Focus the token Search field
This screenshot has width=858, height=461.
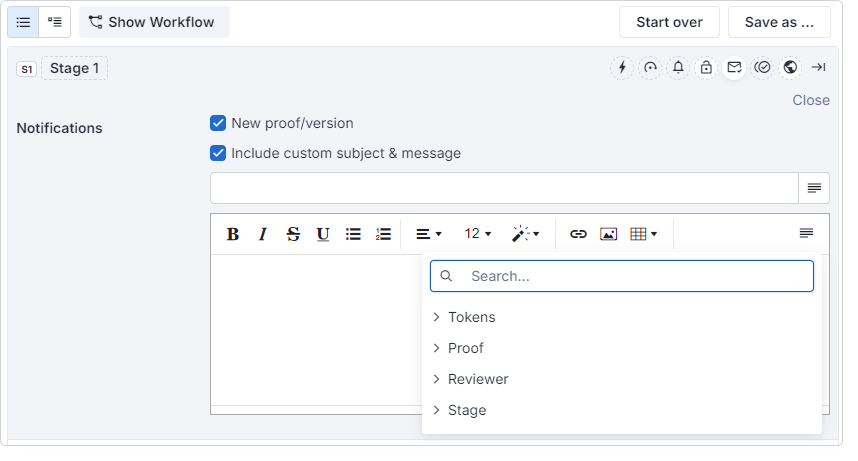tap(622, 276)
